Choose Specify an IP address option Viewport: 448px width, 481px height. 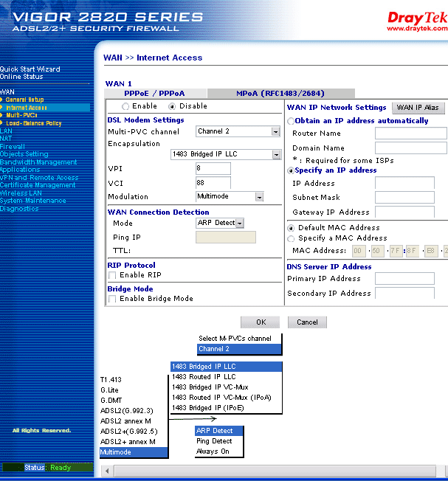[x=291, y=170]
